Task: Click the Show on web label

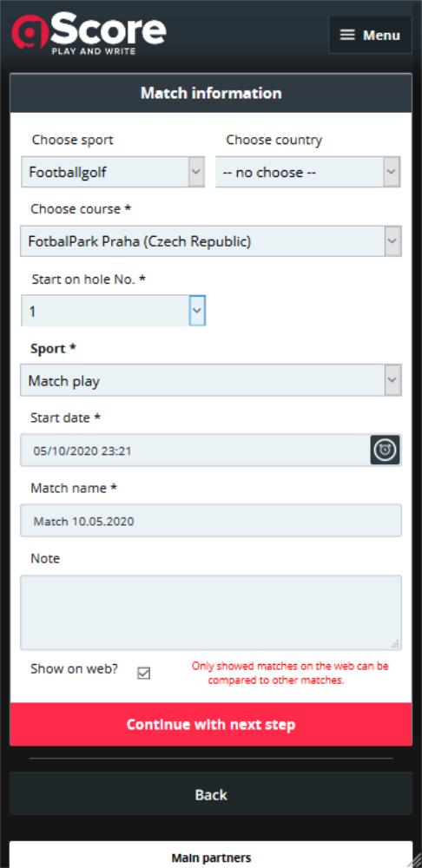Action: coord(74,668)
